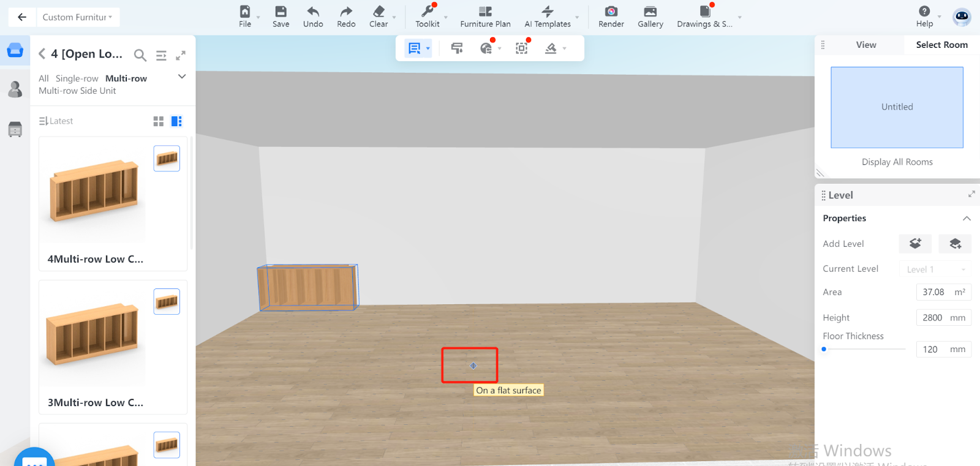This screenshot has width=980, height=466.
Task: Click the Area value field
Action: pyautogui.click(x=944, y=292)
